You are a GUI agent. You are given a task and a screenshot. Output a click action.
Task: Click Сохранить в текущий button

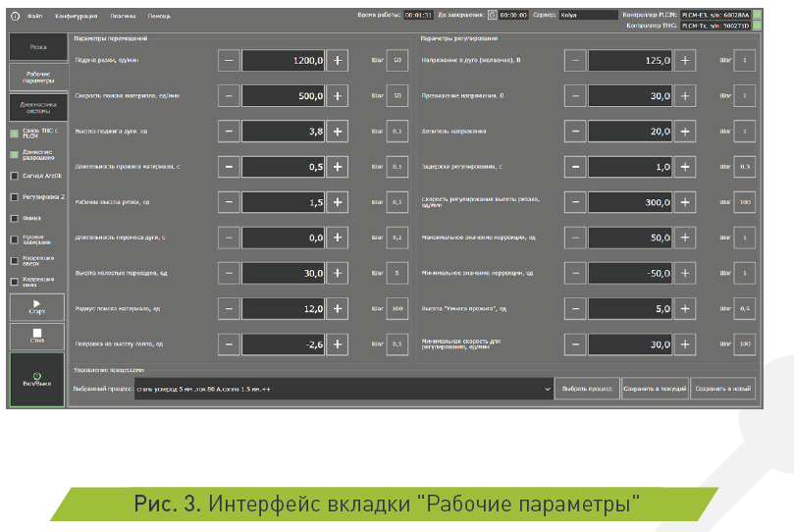point(655,389)
